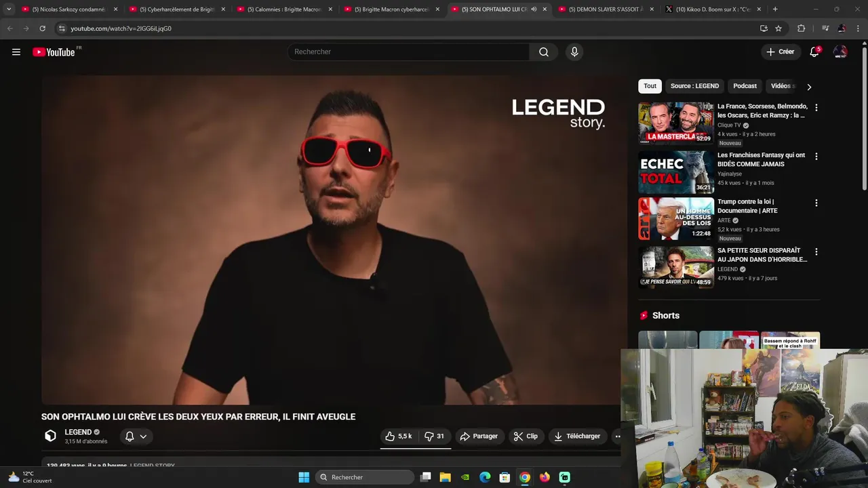Toggle the LEGEND subscription notification bell
The image size is (868, 488).
coord(136,436)
